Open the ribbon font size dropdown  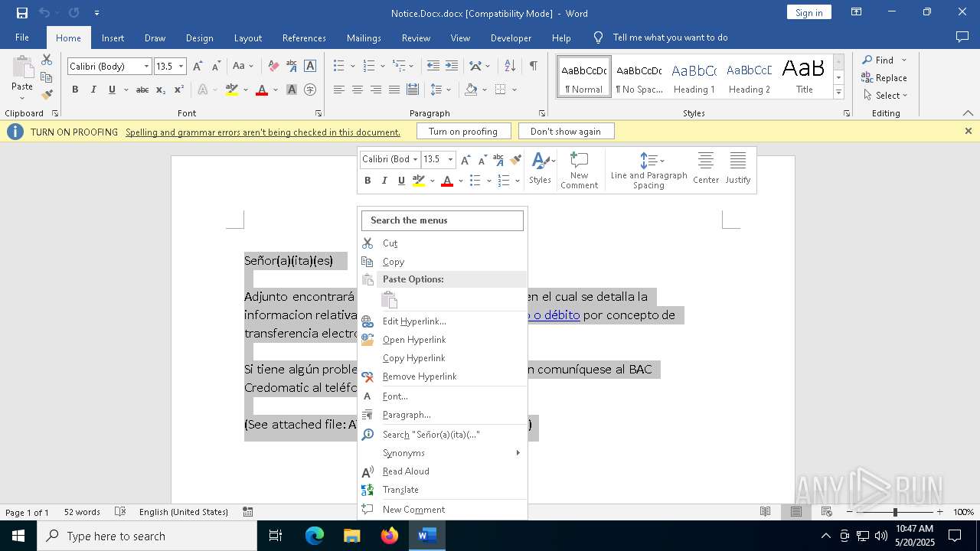pyautogui.click(x=181, y=67)
